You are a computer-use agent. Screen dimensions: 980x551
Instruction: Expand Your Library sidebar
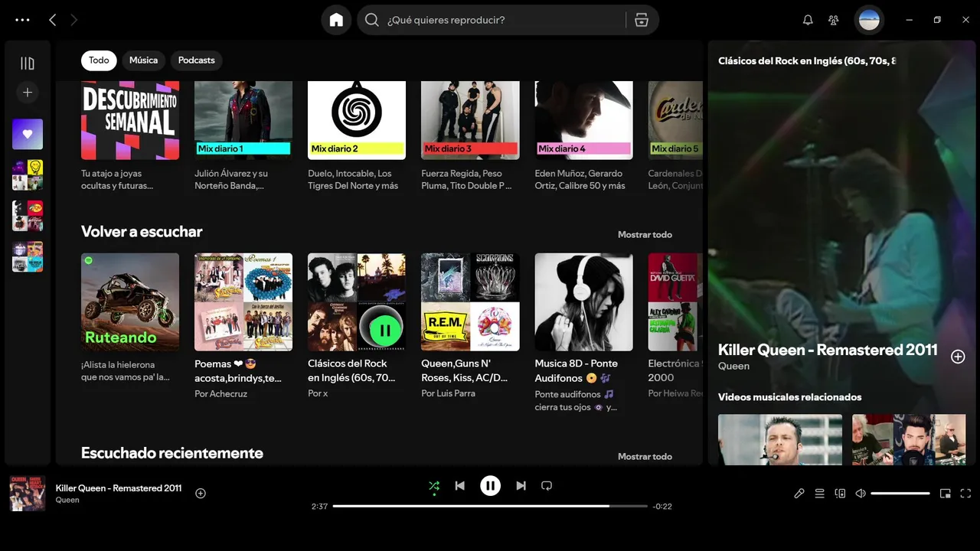coord(28,64)
